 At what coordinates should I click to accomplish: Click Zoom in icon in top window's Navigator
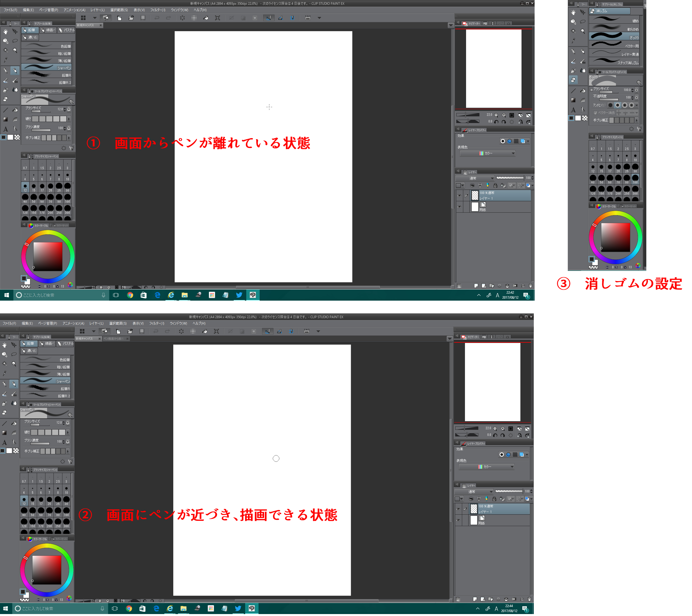[504, 115]
